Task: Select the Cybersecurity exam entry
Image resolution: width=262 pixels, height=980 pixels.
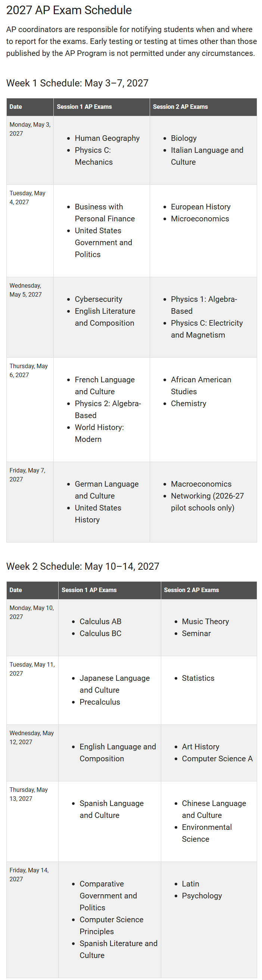Action: 98,299
